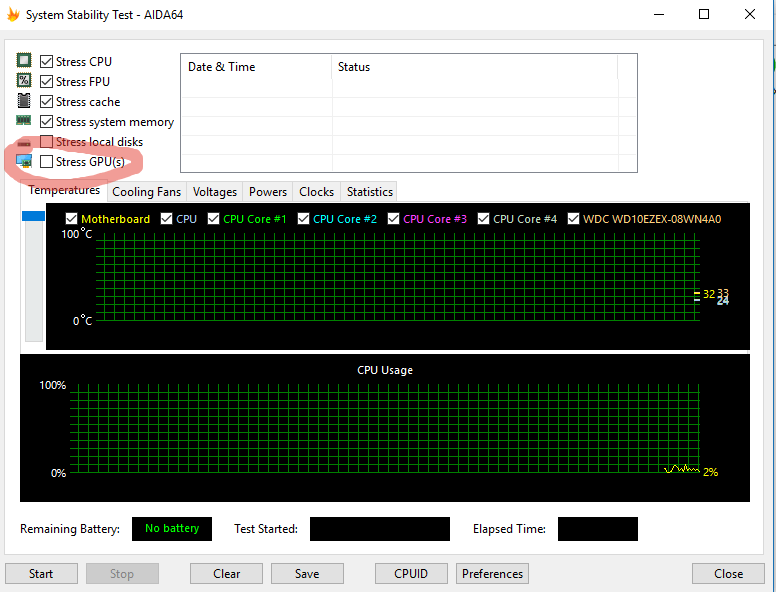Viewport: 776px width, 592px height.
Task: Toggle CPU Core #1 graph checkbox
Action: 214,219
